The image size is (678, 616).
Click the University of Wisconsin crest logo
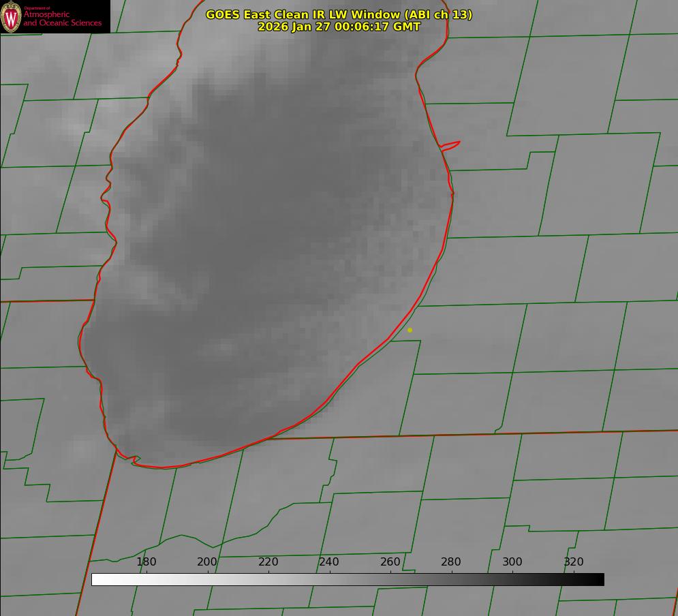tap(11, 16)
